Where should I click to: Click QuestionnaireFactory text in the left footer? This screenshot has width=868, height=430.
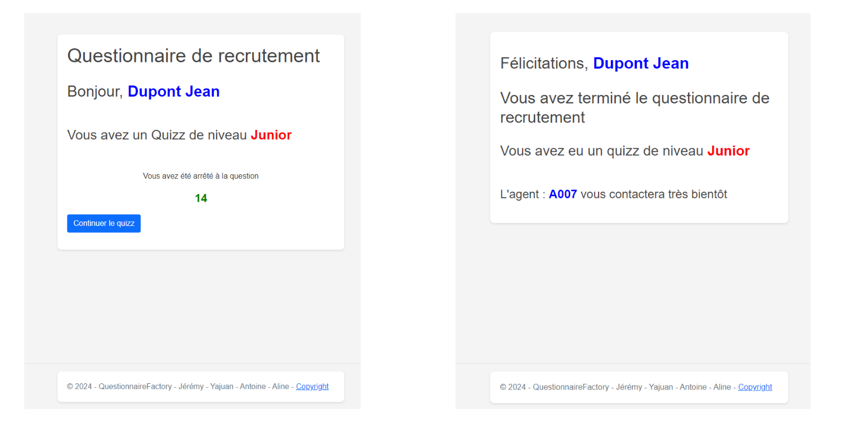[x=135, y=386]
